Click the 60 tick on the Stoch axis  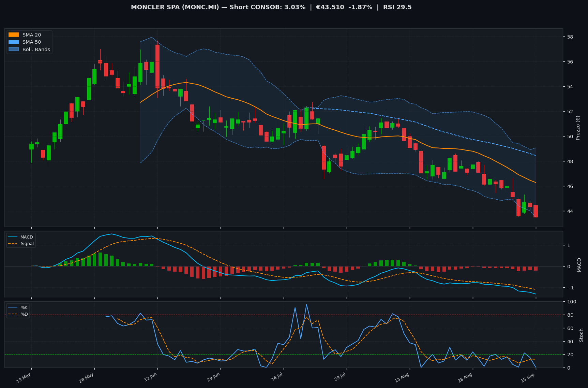570,328
